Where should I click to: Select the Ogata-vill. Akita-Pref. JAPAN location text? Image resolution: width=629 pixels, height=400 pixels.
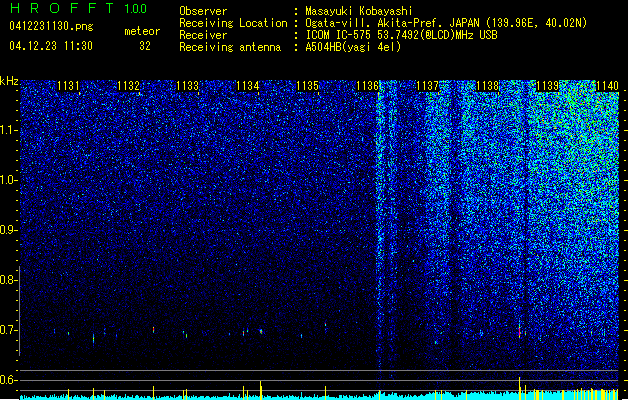446,23
